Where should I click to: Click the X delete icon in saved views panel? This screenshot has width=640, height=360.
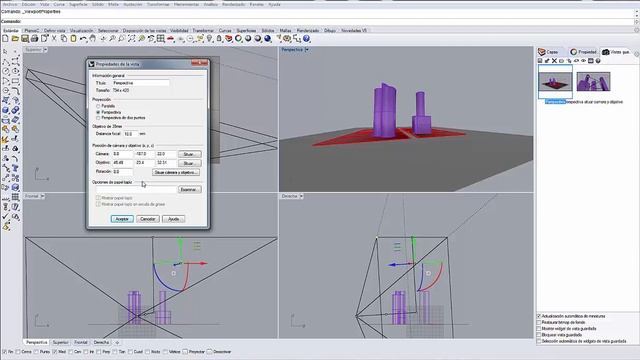pyautogui.click(x=554, y=61)
